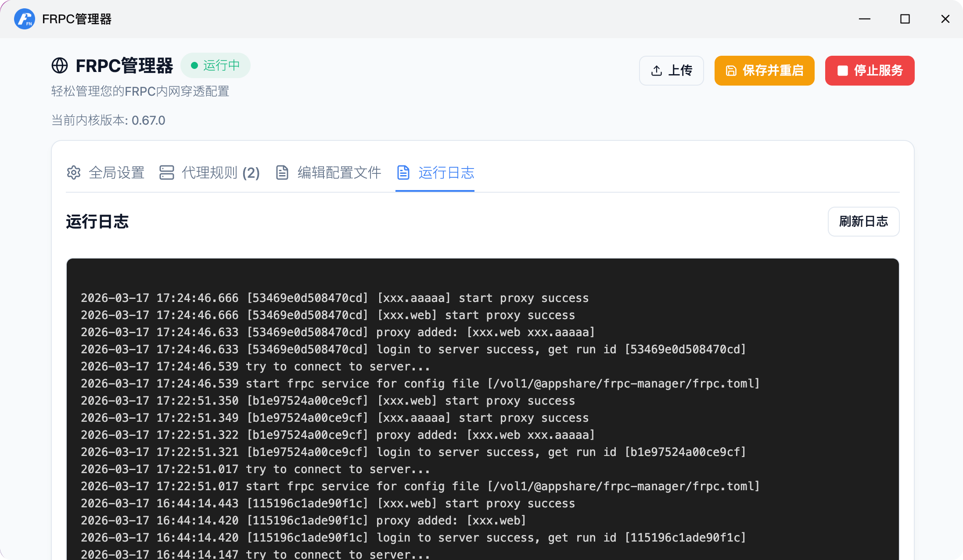Click the upload arrow icon on 上传 button
The width and height of the screenshot is (963, 560).
[657, 71]
